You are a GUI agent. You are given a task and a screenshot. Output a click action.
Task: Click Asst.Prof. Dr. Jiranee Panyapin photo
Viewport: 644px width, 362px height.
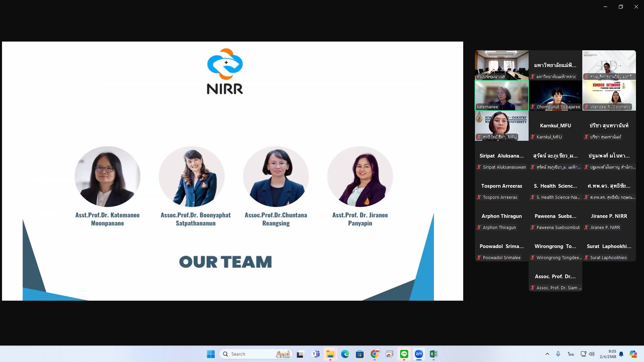click(x=360, y=176)
